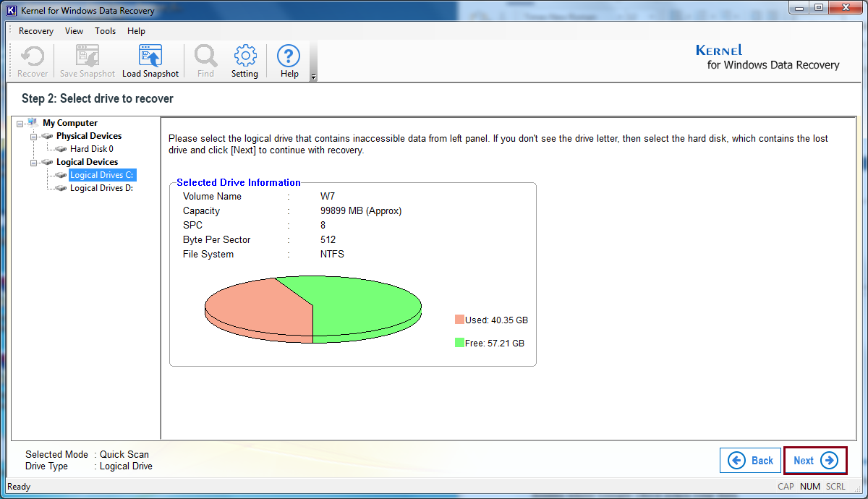Image resolution: width=868 pixels, height=499 pixels.
Task: Click the Quick Scan selected mode text
Action: point(124,455)
